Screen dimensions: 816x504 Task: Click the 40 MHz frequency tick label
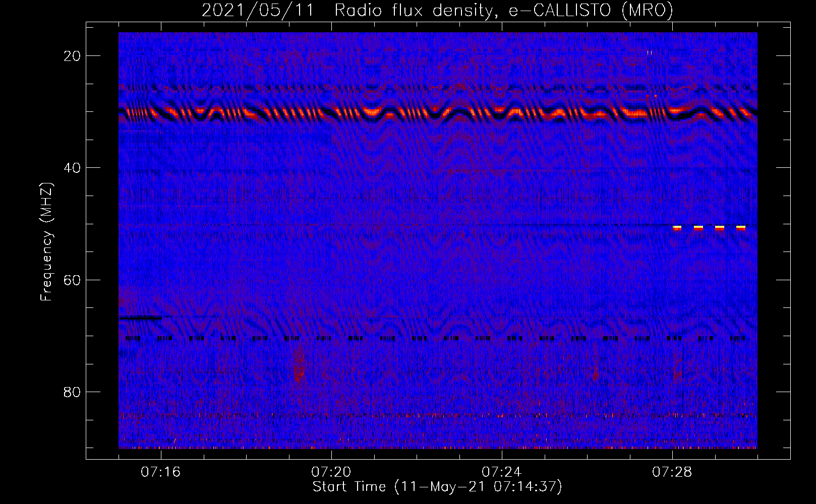(72, 168)
